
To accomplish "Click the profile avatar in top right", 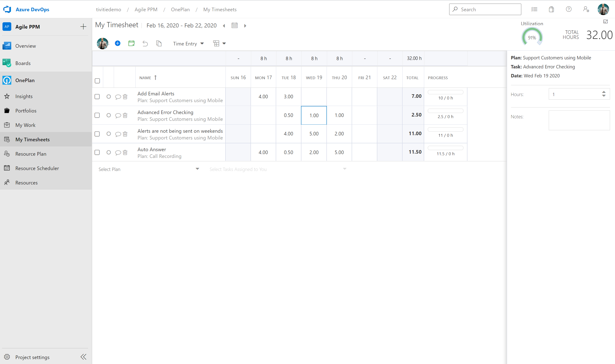I will tap(603, 9).
